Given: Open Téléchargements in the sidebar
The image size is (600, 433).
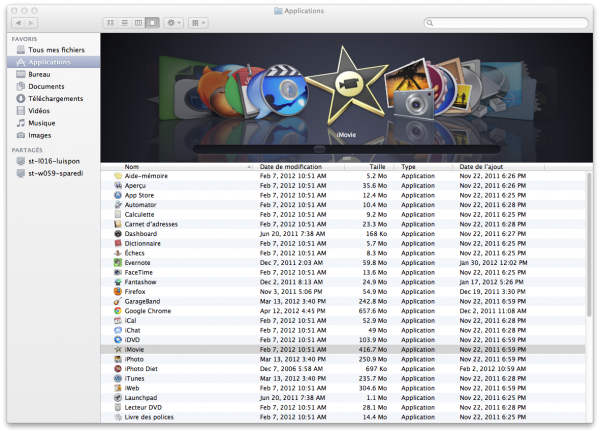Looking at the screenshot, I should coord(54,99).
